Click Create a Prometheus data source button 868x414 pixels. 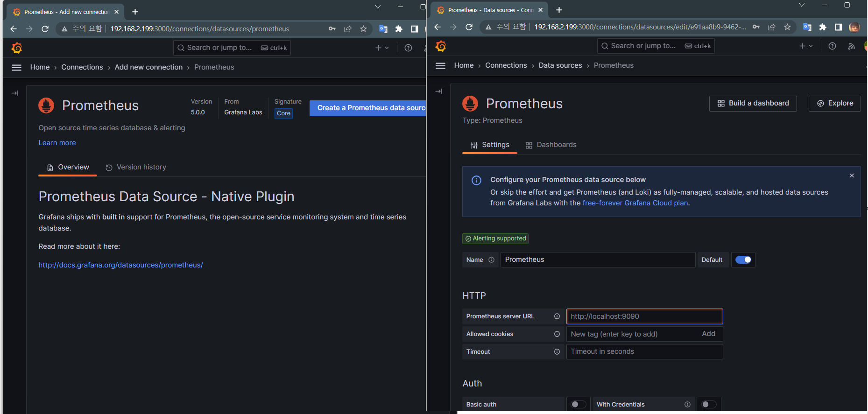point(367,108)
